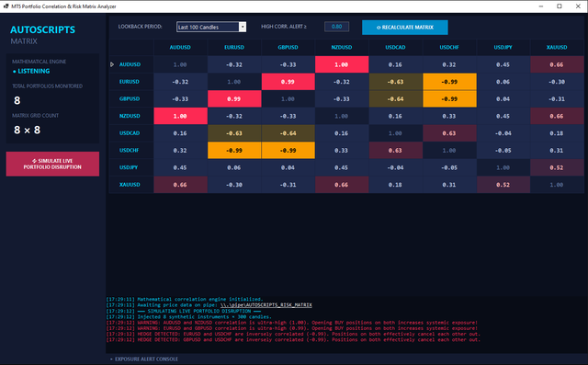The width and height of the screenshot is (588, 365).
Task: Select the USDJPY row header
Action: pos(131,167)
